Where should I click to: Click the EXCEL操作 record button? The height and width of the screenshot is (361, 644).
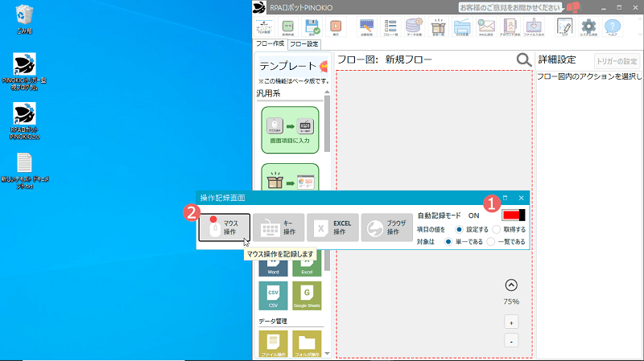click(x=332, y=228)
